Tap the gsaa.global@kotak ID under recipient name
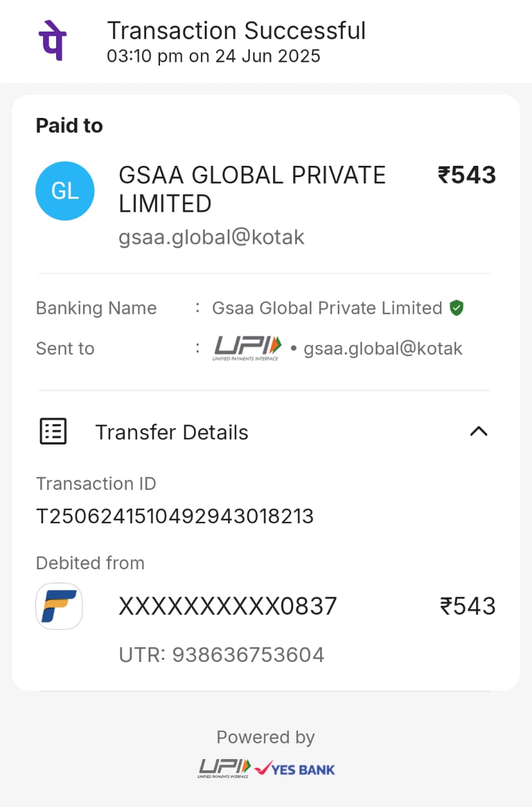532x807 pixels. tap(212, 237)
